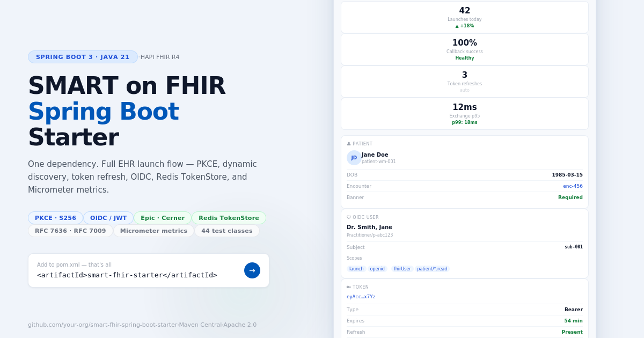Click the 44 test classes tag
644x338 pixels.
227,231
